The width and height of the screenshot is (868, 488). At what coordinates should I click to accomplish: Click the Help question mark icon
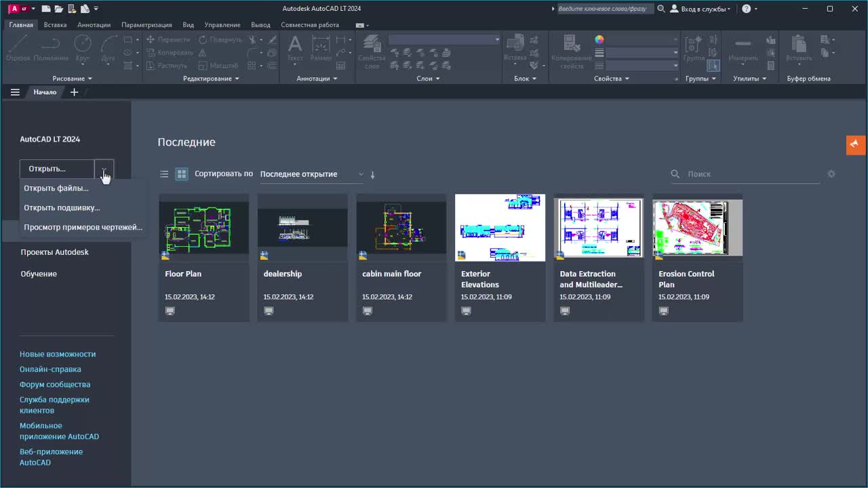(x=747, y=9)
